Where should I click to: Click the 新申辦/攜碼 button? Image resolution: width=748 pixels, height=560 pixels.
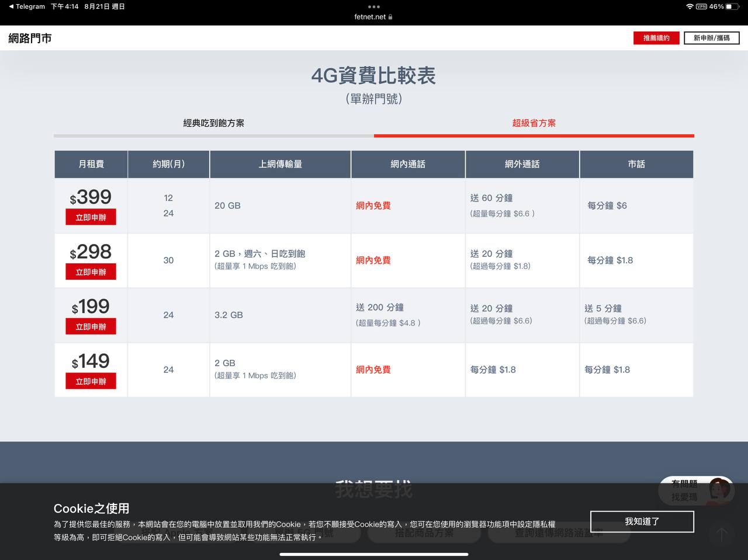[x=711, y=38]
